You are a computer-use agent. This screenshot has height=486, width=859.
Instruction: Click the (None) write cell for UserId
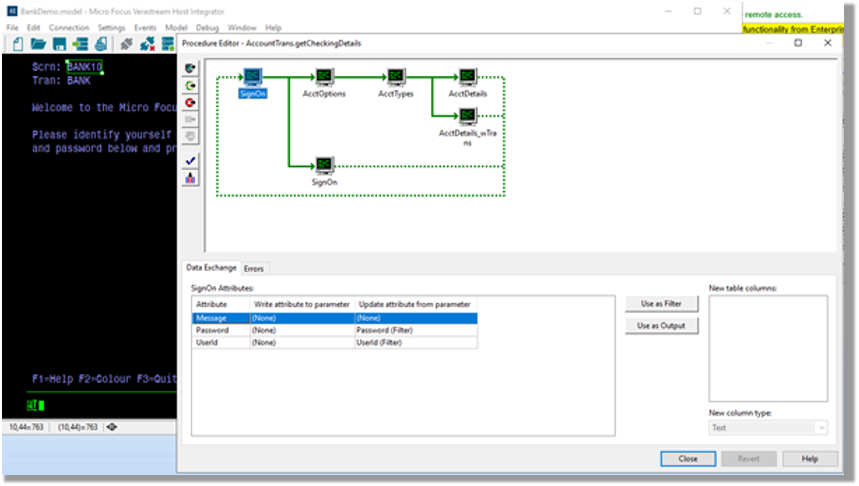point(302,342)
